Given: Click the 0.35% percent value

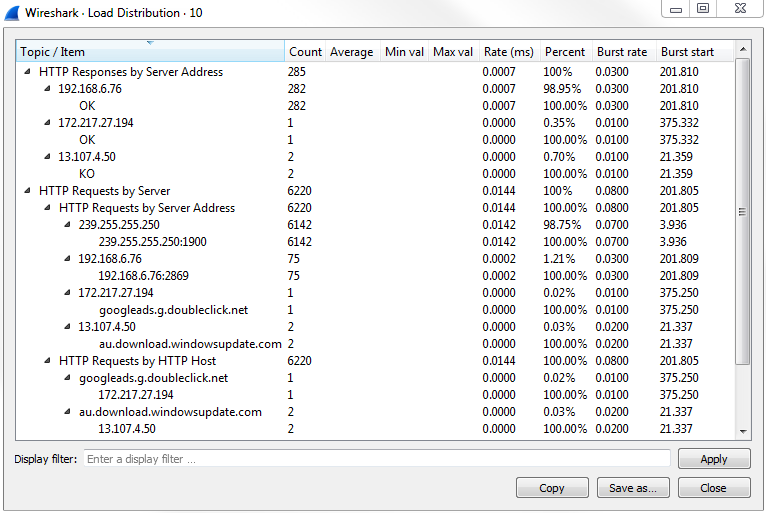Looking at the screenshot, I should click(559, 123).
